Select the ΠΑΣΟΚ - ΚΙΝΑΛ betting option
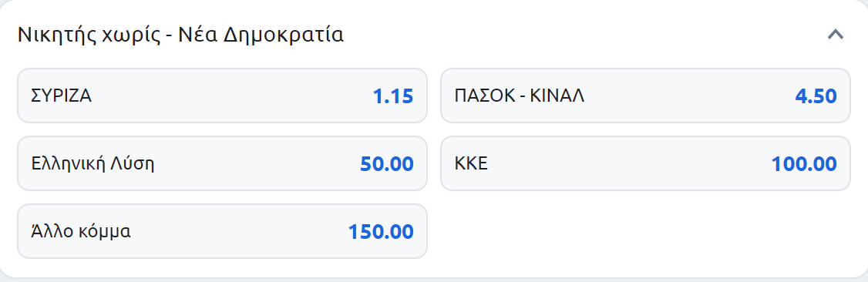Image resolution: width=868 pixels, height=282 pixels. click(645, 96)
